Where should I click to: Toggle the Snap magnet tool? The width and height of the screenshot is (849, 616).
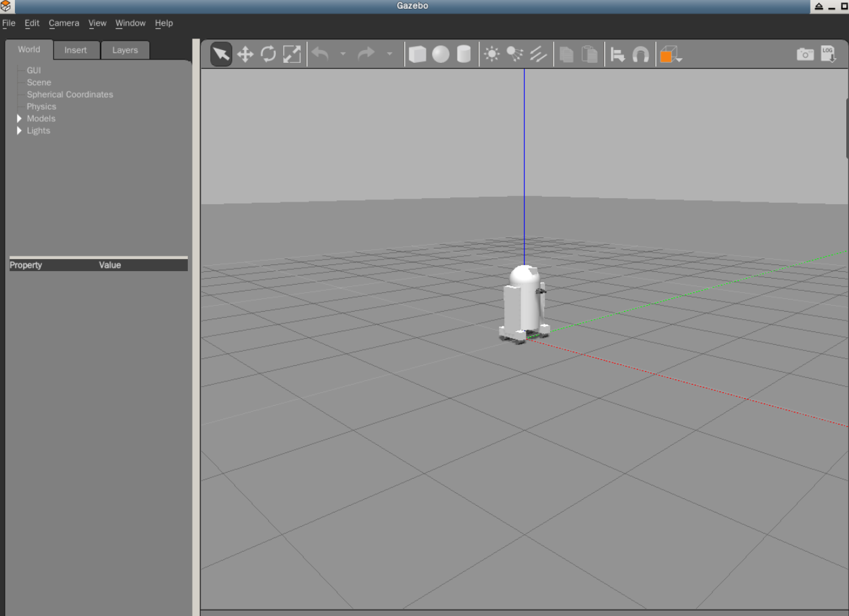click(x=641, y=55)
